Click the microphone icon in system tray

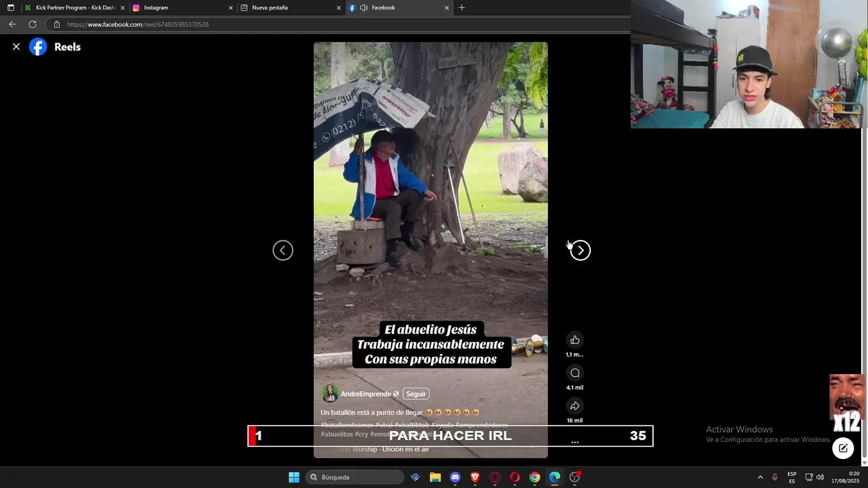(774, 477)
